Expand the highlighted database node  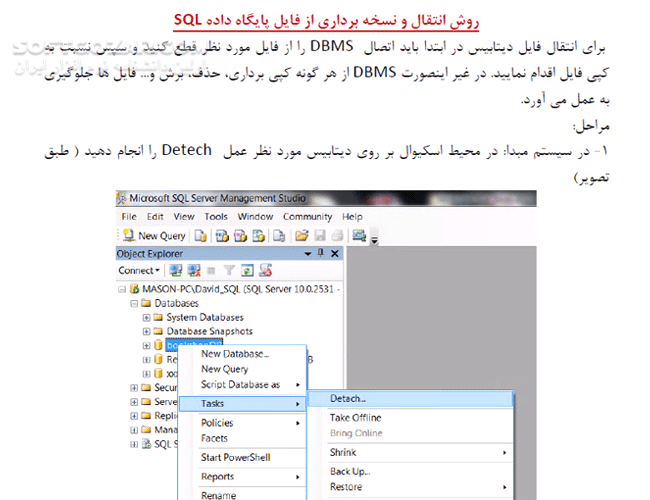(146, 345)
